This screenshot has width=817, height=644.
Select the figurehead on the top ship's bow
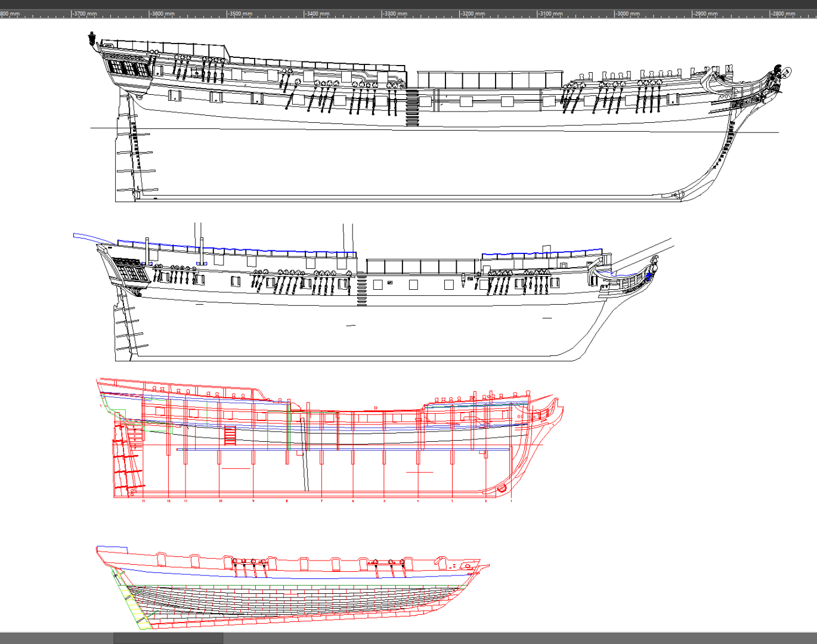(x=778, y=79)
